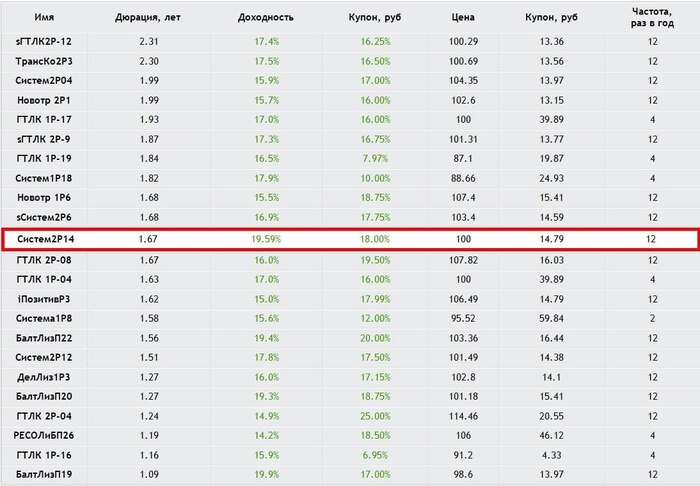Screen dimensions: 700x486
Task: Select the highlighted Систем2Р14 bond name
Action: click(x=46, y=239)
